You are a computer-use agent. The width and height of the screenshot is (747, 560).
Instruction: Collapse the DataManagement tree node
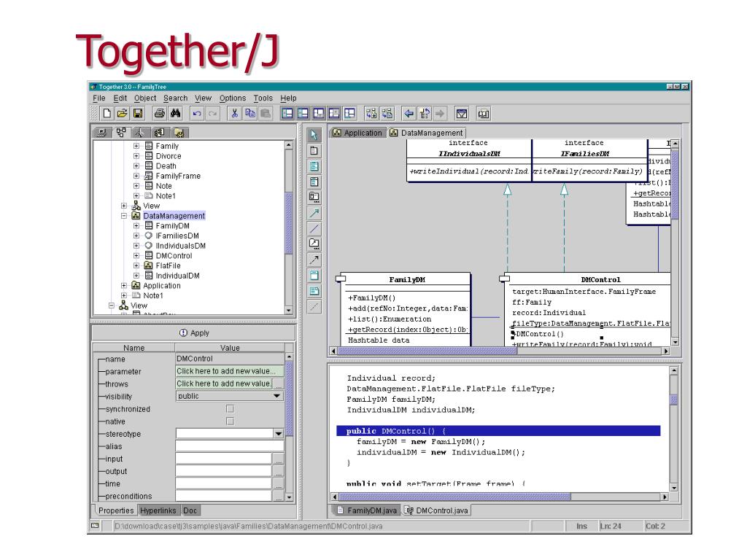124,216
